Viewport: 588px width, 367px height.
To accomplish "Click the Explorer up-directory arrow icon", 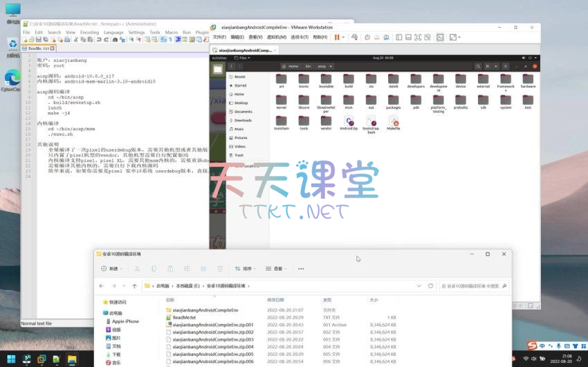I will 134,285.
